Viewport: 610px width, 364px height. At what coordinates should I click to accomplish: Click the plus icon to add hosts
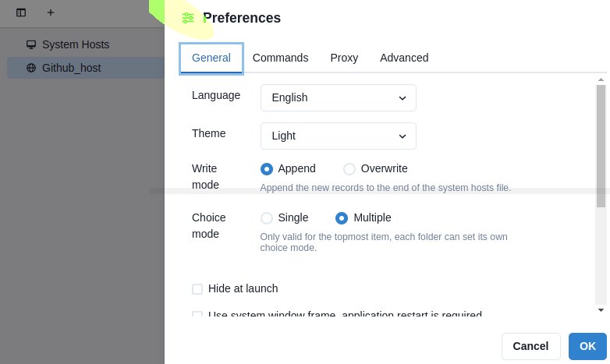51,12
